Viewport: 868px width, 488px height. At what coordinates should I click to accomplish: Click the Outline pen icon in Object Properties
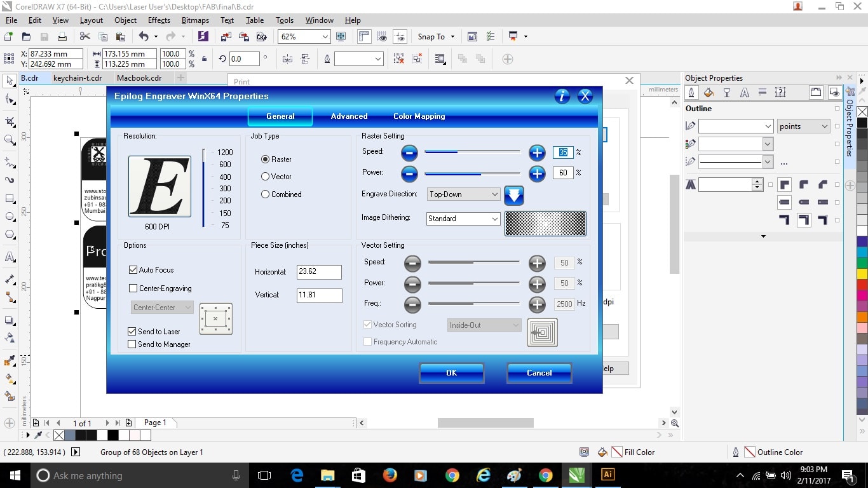691,93
